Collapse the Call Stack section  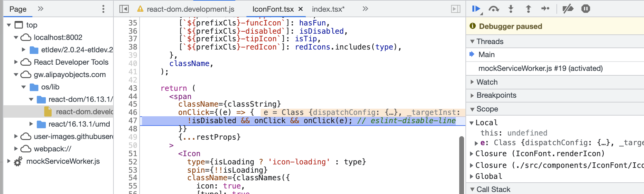[472, 190]
